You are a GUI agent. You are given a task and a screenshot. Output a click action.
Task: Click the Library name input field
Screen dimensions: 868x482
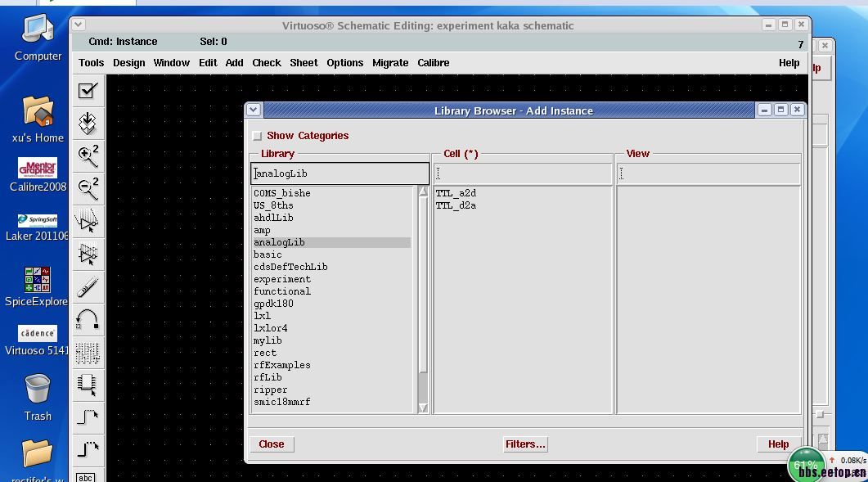pyautogui.click(x=340, y=173)
